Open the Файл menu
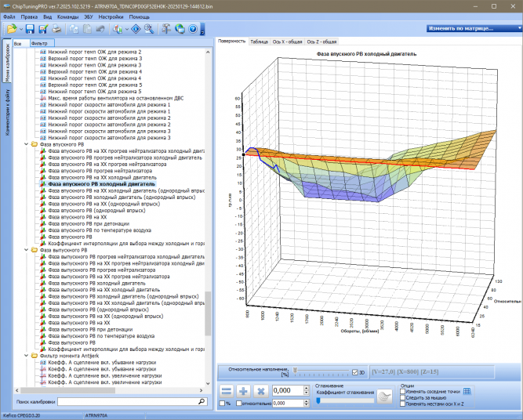This screenshot has height=420, width=523. point(9,16)
